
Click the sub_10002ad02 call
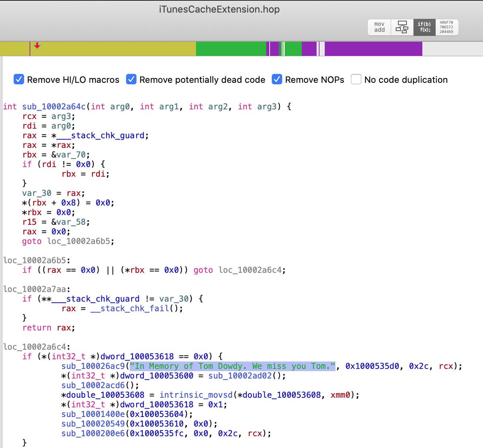pos(240,376)
